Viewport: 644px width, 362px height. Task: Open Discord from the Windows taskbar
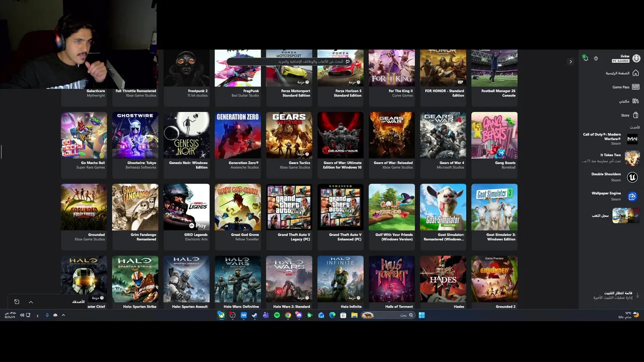pos(299,315)
